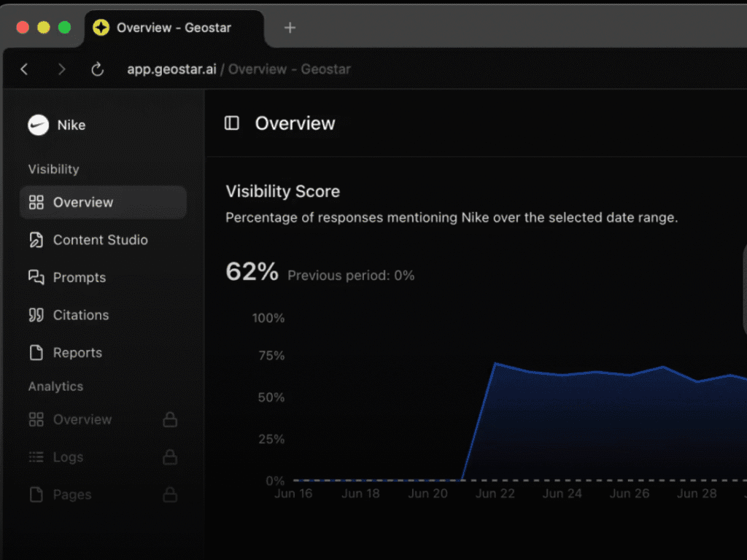Select the Overview - Geostar browser tab
The height and width of the screenshot is (560, 747).
(x=173, y=28)
